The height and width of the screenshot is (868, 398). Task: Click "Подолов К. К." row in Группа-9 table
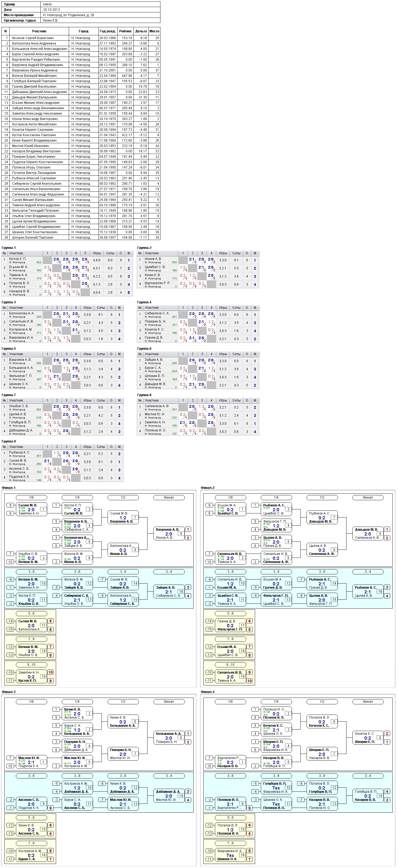click(x=62, y=478)
